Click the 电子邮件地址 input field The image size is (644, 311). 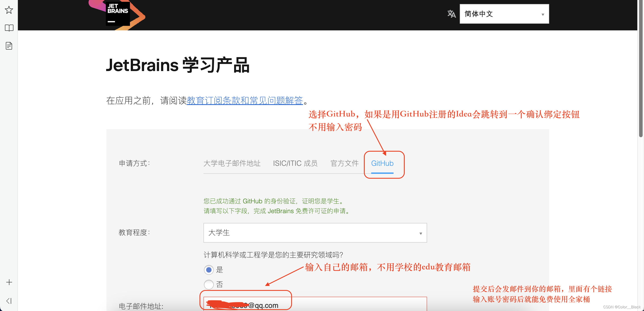tap(315, 304)
